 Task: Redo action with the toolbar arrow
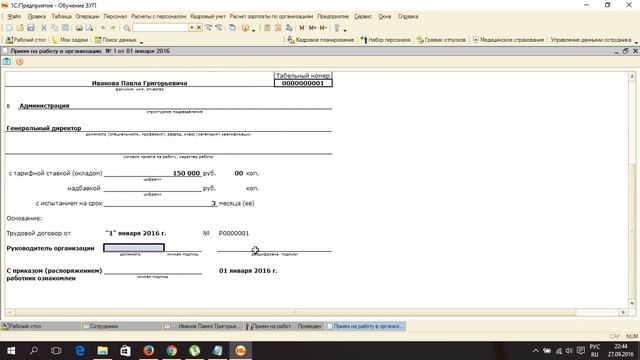(x=113, y=28)
